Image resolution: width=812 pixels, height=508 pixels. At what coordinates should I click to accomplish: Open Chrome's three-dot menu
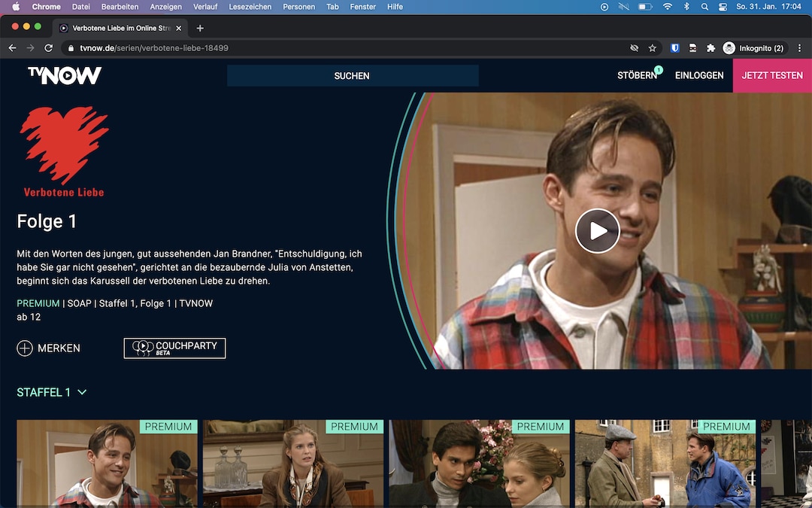[x=799, y=47]
